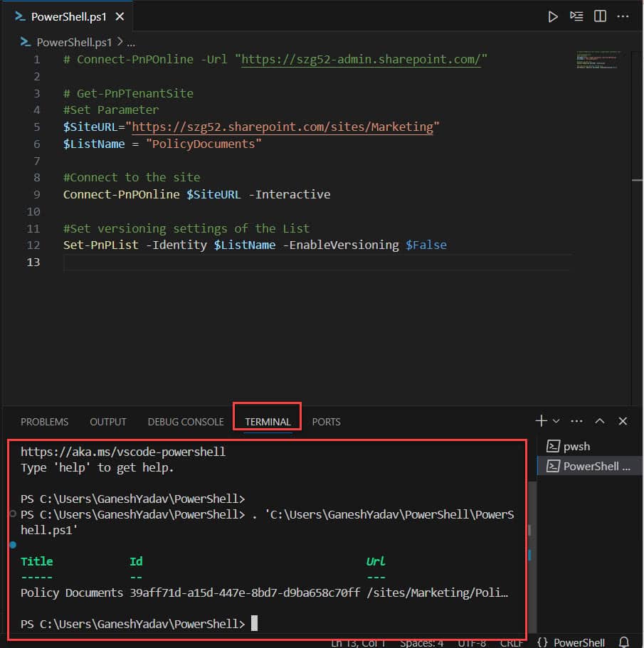The height and width of the screenshot is (648, 644).
Task: Click the -EnableVersioning parameter on line 12
Action: pos(341,245)
